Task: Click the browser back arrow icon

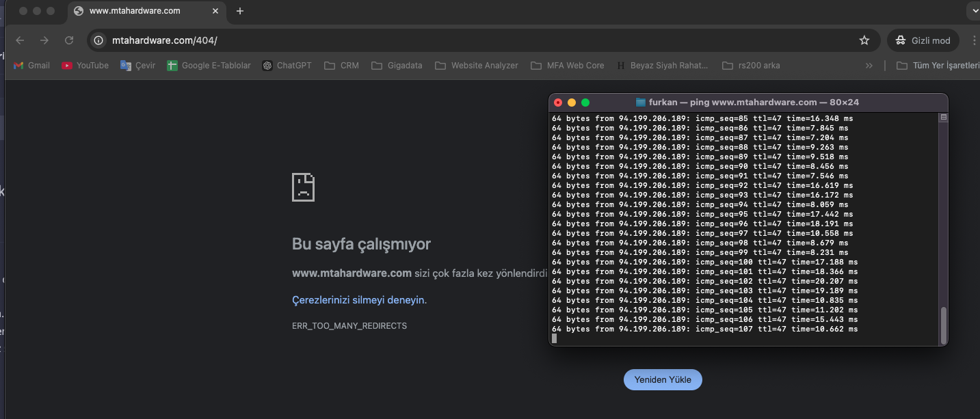Action: point(20,40)
